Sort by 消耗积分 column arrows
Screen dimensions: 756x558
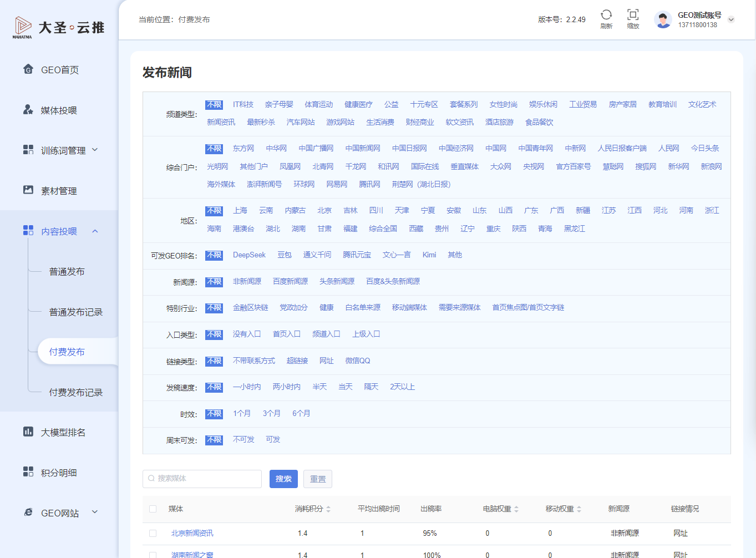(x=328, y=509)
